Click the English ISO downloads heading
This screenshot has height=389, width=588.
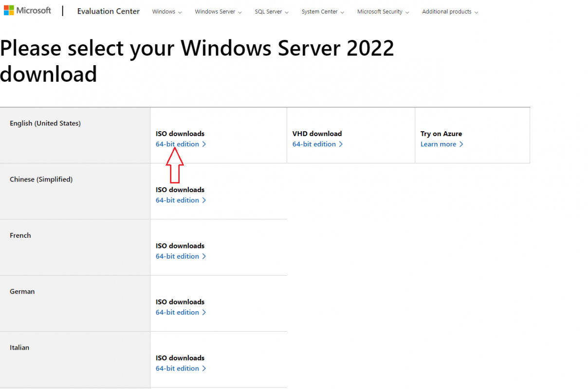point(180,134)
